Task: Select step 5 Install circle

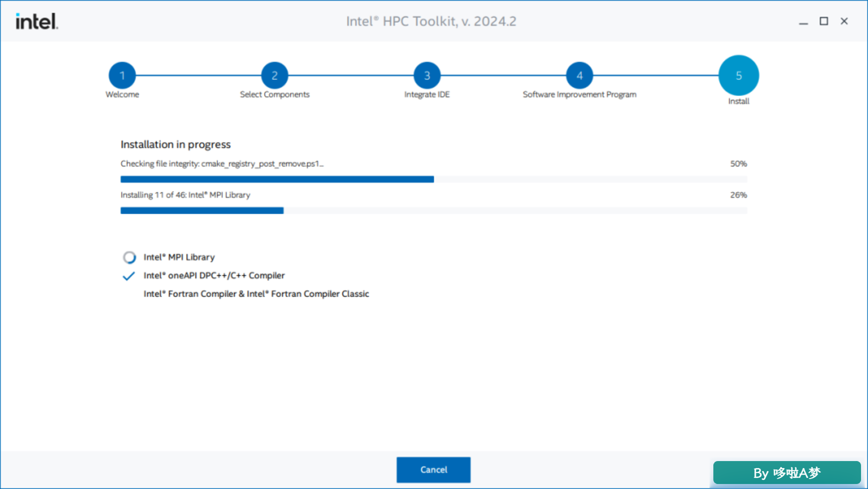Action: [x=739, y=75]
